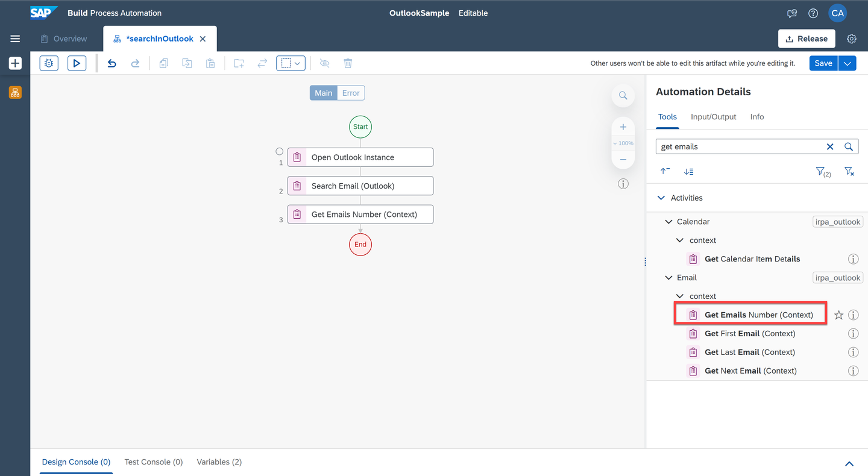Switch canvas to Error view
868x476 pixels.
pyautogui.click(x=351, y=93)
